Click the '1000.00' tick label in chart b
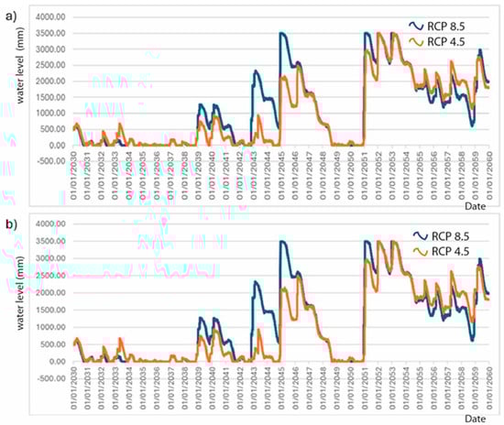The image size is (504, 425). (50, 327)
